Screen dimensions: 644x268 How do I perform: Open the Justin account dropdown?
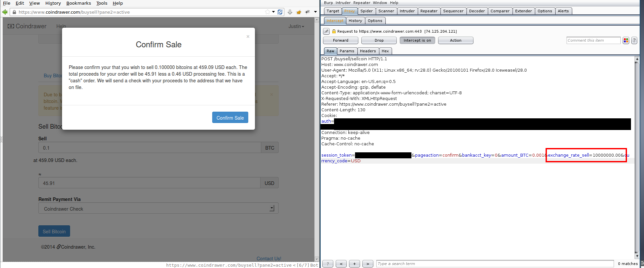click(x=296, y=26)
